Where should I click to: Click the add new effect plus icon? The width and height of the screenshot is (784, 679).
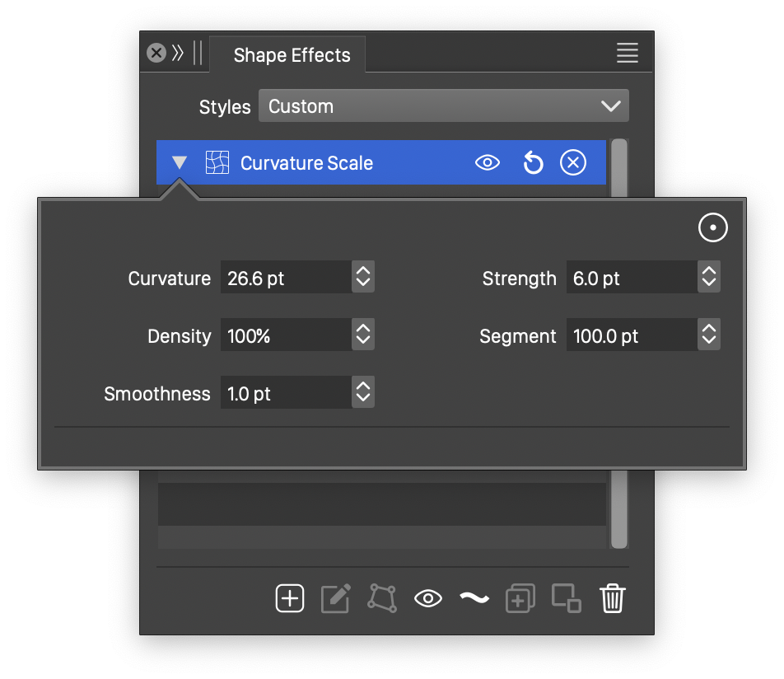(290, 598)
